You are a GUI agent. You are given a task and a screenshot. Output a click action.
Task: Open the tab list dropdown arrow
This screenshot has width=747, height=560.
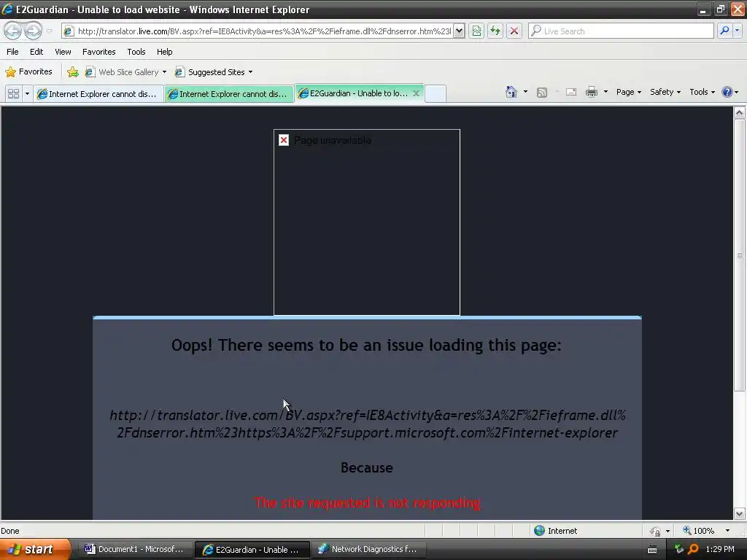(x=27, y=94)
